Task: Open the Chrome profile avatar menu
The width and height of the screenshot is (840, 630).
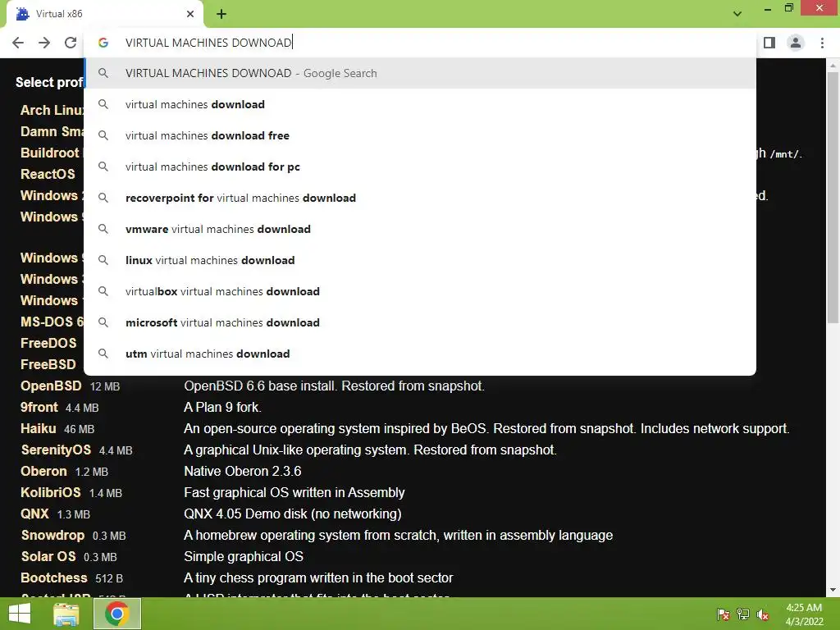Action: tap(796, 43)
